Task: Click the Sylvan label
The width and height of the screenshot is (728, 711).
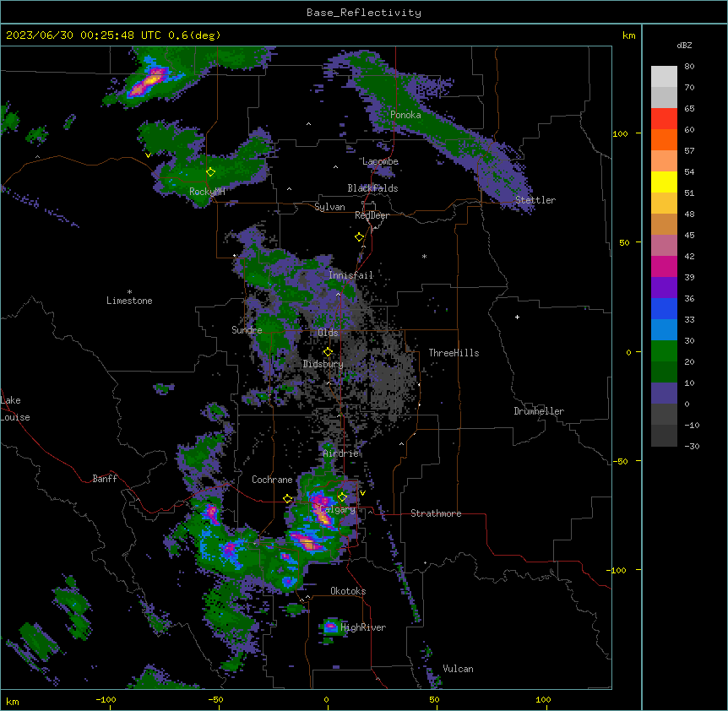Action: (329, 207)
